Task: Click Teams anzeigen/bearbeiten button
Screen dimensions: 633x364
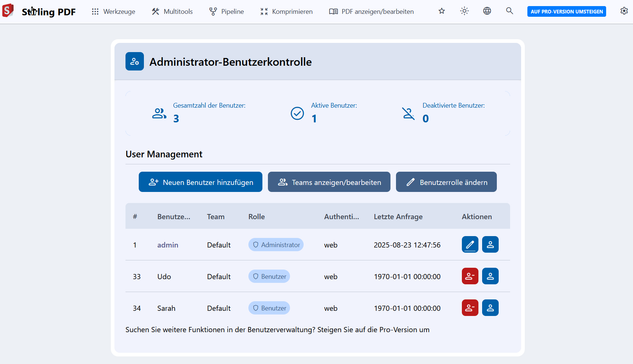Action: click(x=329, y=182)
